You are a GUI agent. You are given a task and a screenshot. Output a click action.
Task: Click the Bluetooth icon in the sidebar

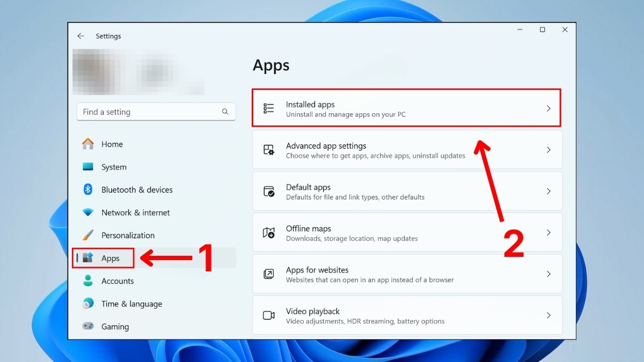(x=88, y=189)
